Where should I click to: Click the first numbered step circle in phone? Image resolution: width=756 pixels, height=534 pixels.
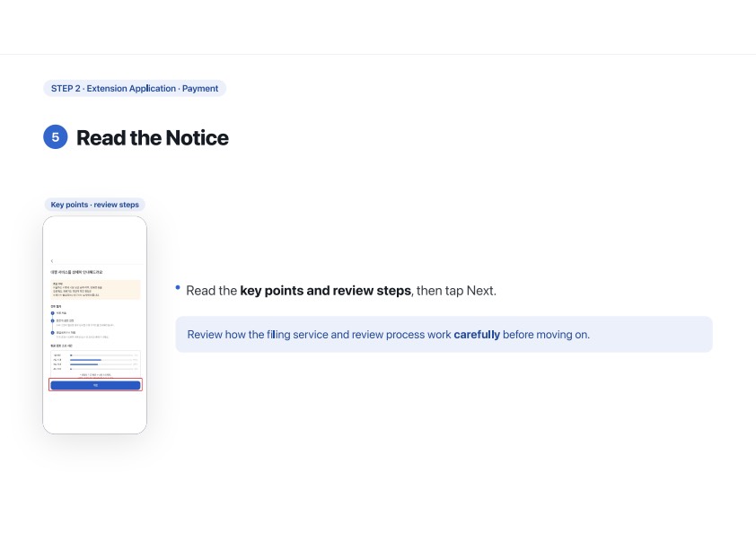(x=53, y=313)
